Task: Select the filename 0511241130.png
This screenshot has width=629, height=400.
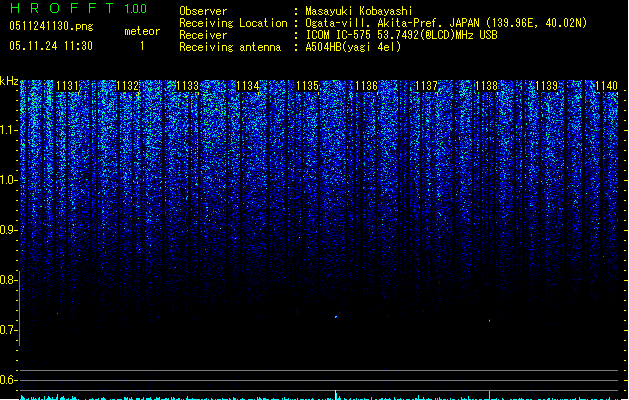Action: 51,26
